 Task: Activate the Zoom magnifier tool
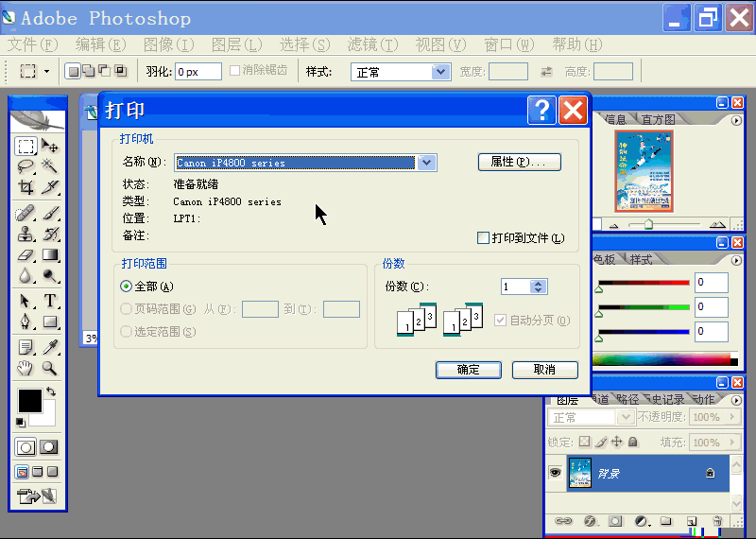[50, 368]
